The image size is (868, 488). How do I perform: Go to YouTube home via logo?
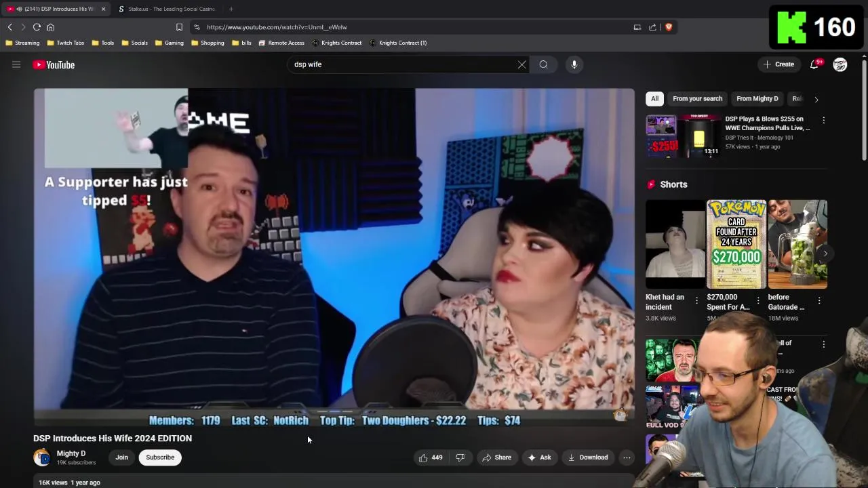tap(54, 65)
